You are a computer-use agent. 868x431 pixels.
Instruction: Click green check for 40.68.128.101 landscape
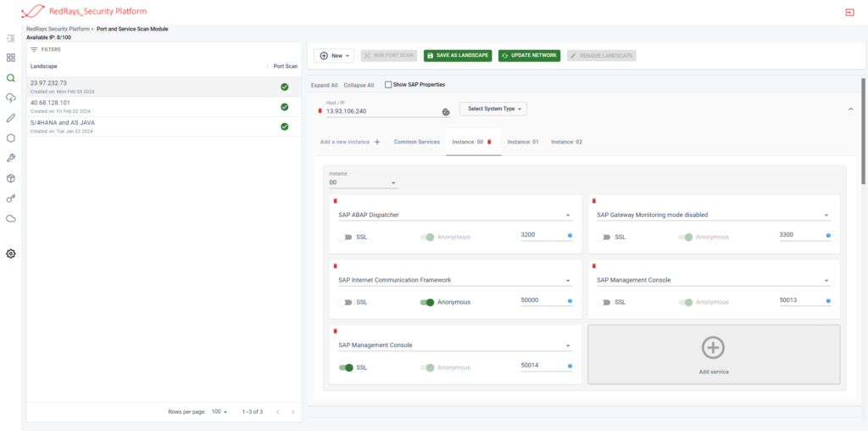tap(285, 107)
